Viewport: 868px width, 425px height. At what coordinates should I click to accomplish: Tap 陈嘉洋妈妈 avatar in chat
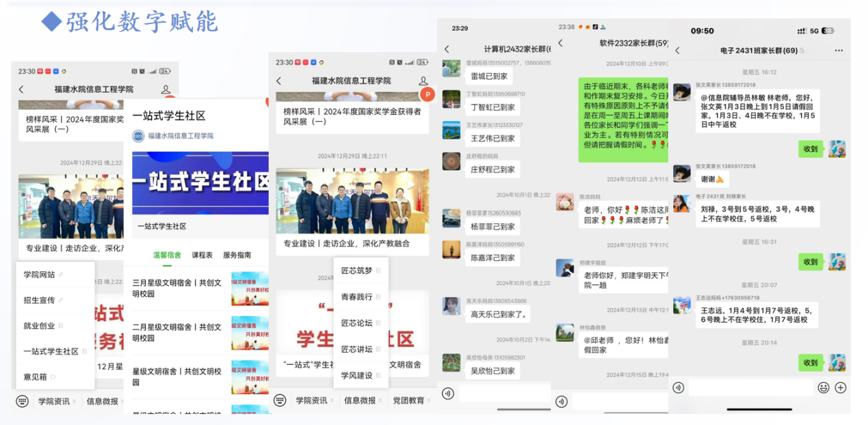pos(451,249)
